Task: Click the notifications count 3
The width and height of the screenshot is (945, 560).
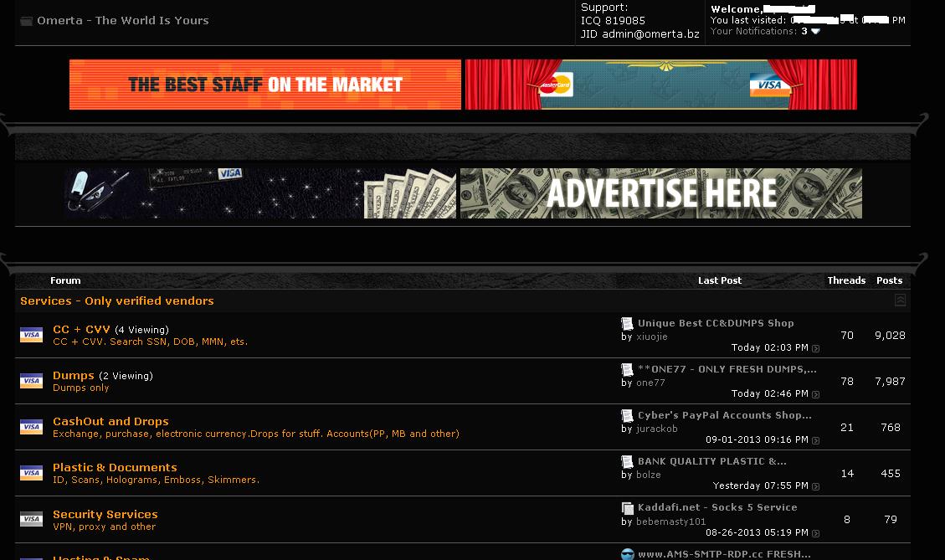Action: [804, 31]
